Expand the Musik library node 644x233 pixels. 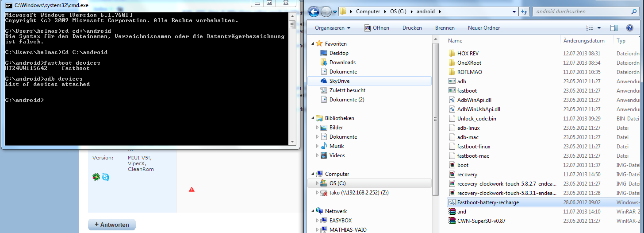pos(318,146)
